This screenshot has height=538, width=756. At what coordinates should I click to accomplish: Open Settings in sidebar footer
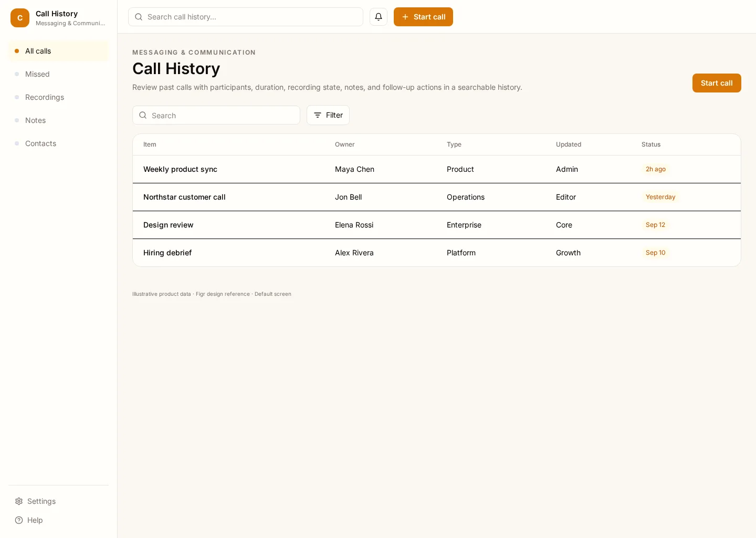point(59,501)
